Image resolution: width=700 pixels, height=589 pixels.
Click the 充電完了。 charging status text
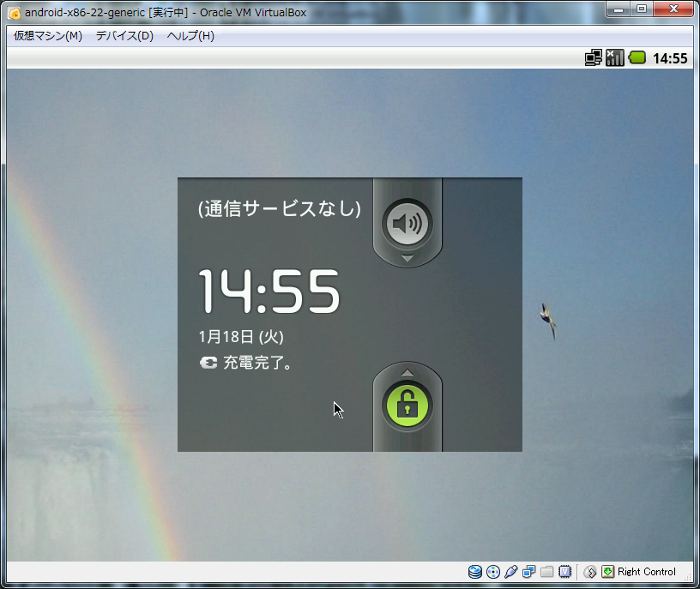pyautogui.click(x=257, y=363)
